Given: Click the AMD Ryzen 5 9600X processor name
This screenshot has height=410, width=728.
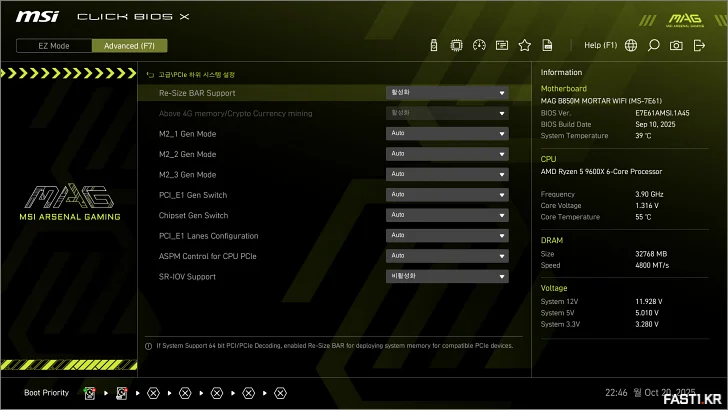Looking at the screenshot, I should 601,172.
